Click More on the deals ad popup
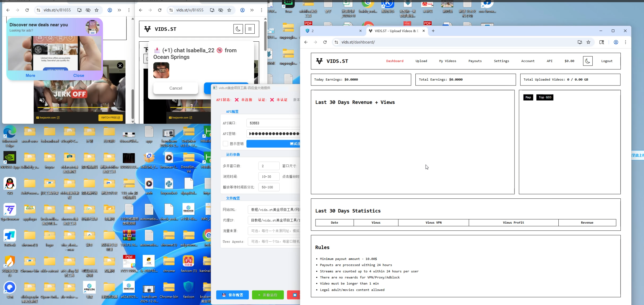The width and height of the screenshot is (644, 305). click(30, 75)
